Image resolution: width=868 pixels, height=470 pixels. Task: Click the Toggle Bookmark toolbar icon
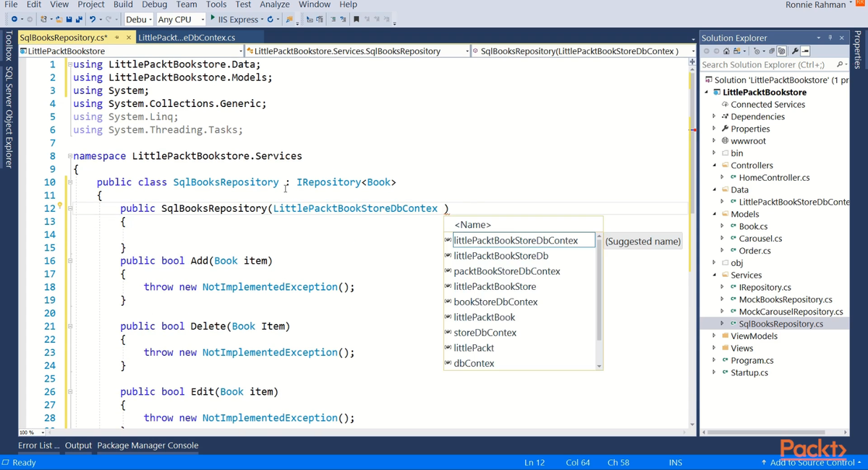(356, 19)
